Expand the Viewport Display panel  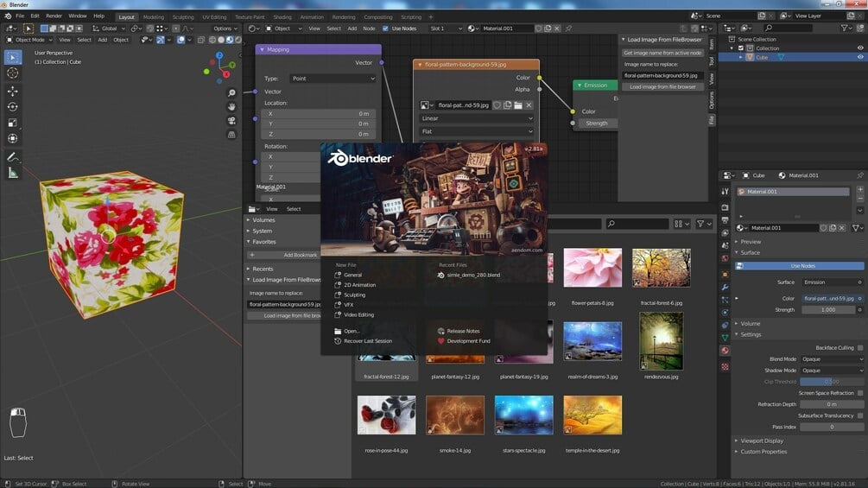point(762,441)
